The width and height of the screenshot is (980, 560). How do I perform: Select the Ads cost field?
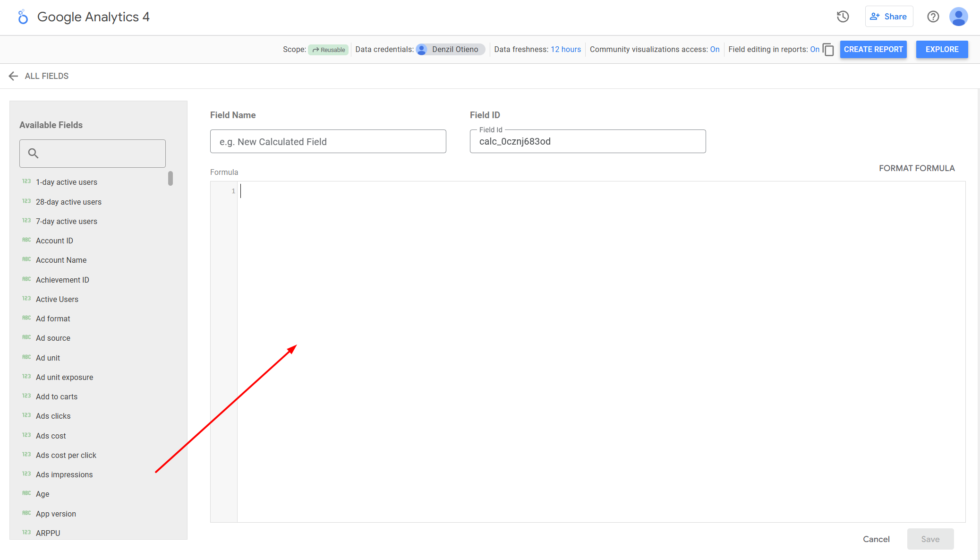(x=51, y=436)
